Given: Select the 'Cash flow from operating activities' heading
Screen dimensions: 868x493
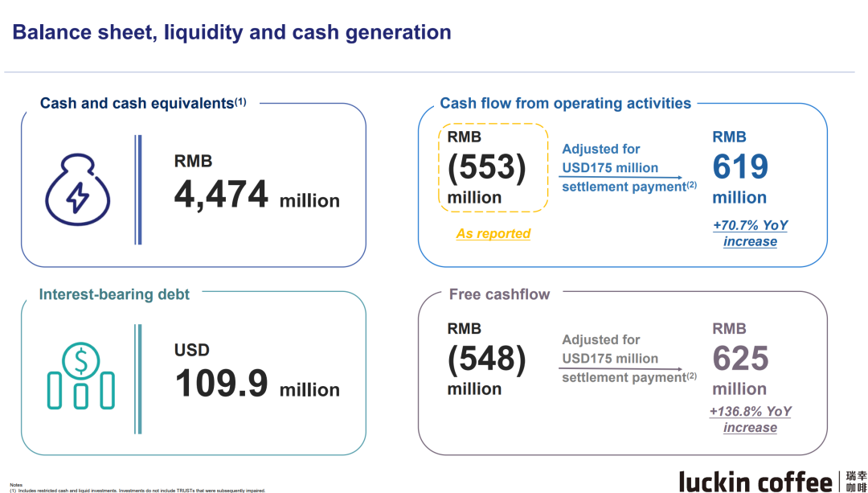Looking at the screenshot, I should coord(565,103).
